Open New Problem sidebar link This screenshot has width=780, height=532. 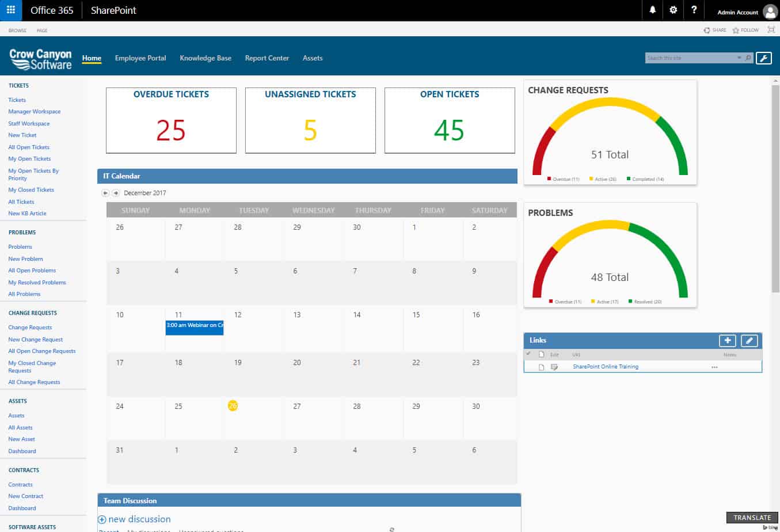point(25,259)
